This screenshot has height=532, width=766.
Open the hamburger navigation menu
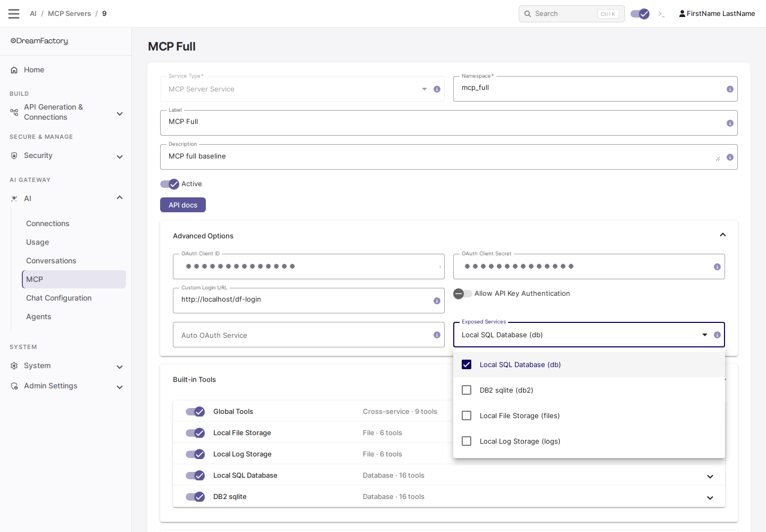pos(14,14)
